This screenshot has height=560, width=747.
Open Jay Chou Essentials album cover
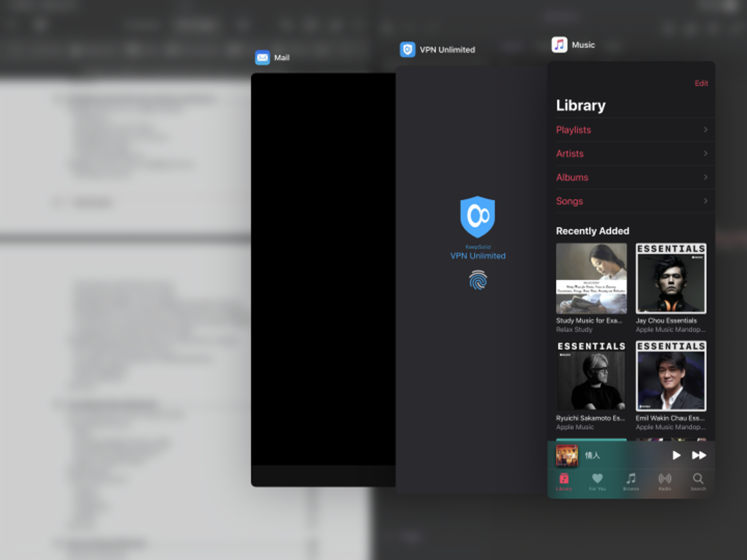pyautogui.click(x=671, y=279)
